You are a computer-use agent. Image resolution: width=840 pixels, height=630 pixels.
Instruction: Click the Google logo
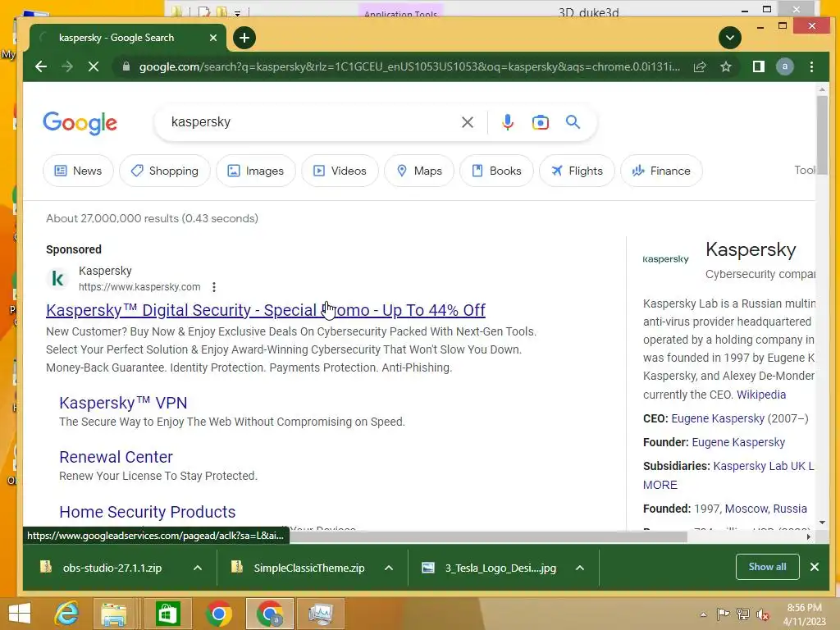(80, 123)
